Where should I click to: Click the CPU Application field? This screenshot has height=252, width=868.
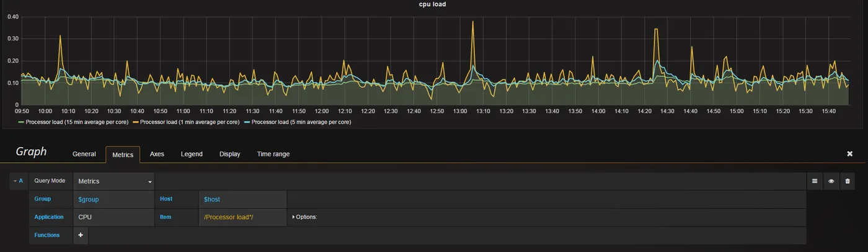[x=113, y=217]
